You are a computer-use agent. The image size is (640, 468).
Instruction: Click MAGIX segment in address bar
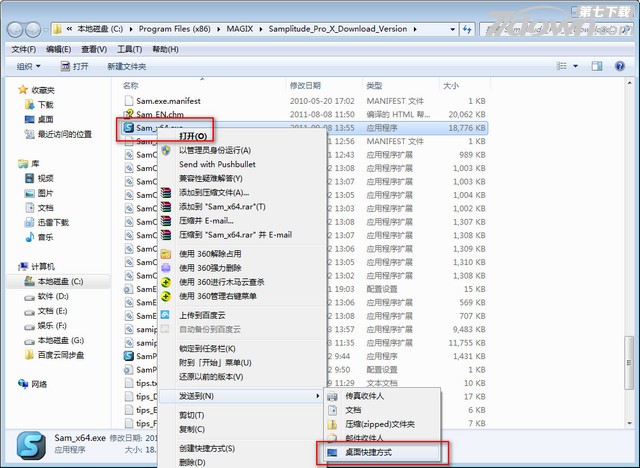coord(240,29)
